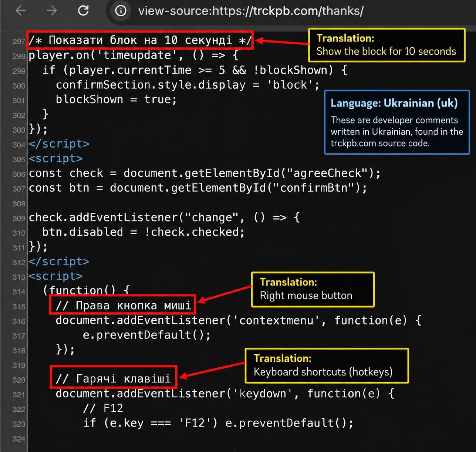Screen dimensions: 476x452
Task: Click "confirmSection.style.display = 'block';"
Action: click(x=188, y=85)
